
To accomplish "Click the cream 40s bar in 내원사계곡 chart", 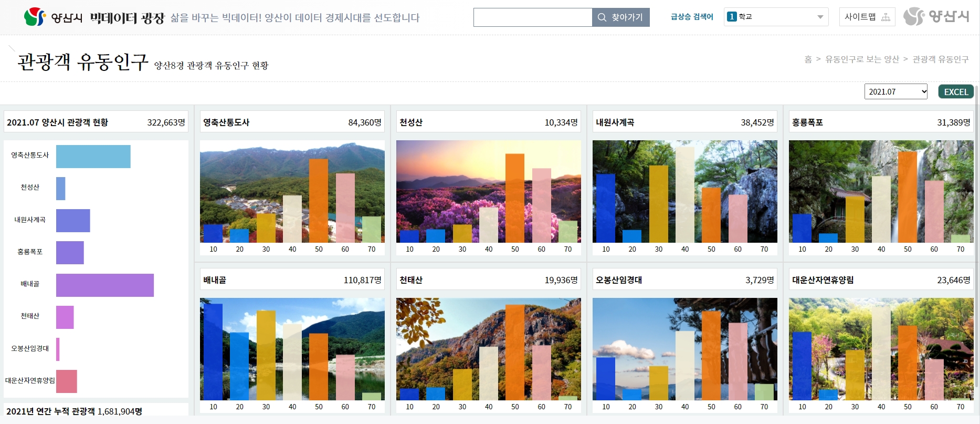I will click(685, 194).
